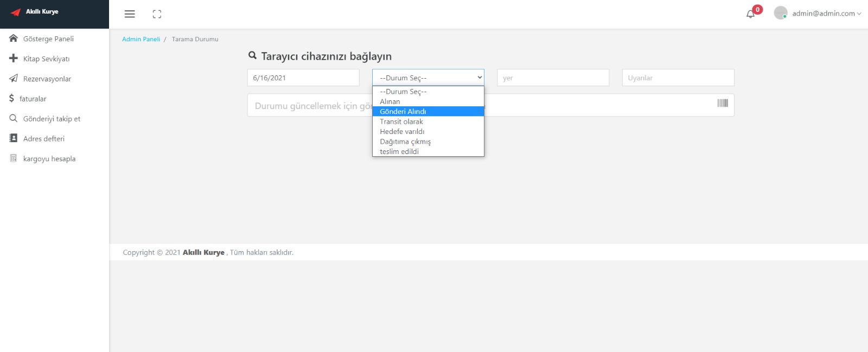
Task: Click the Tarayıcı cihazınızı bağlayın heading
Action: click(x=326, y=56)
